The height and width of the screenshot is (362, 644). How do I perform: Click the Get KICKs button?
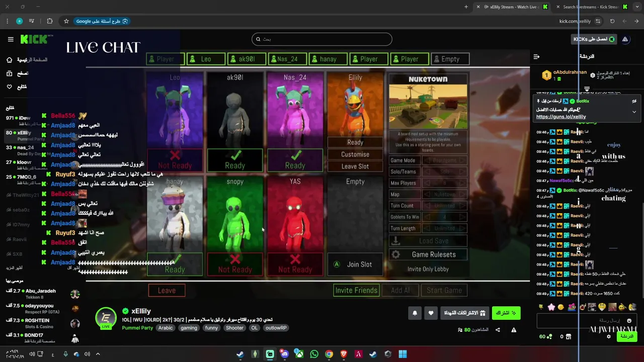coord(594,39)
